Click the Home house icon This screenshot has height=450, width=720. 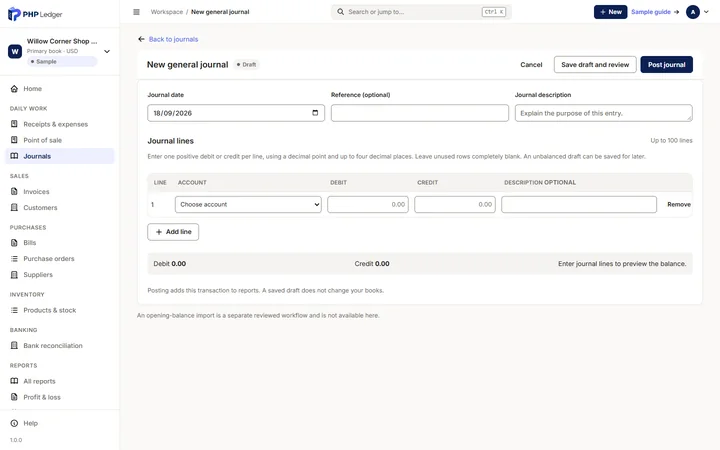pos(14,89)
